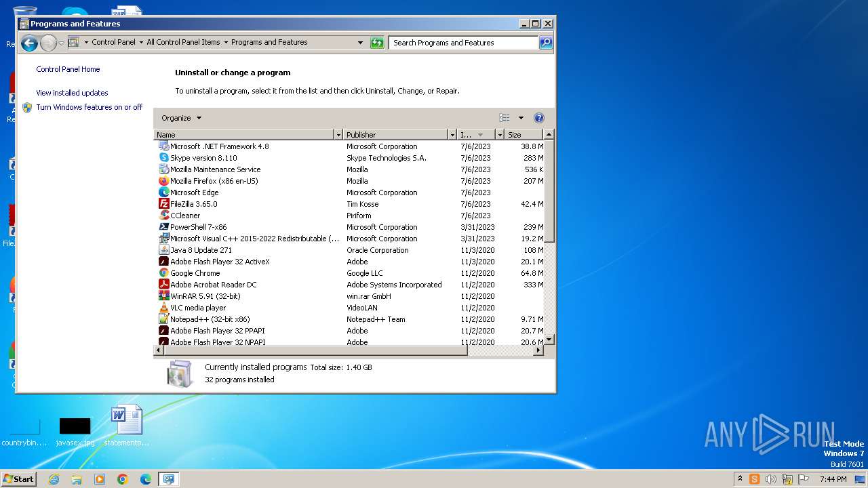Viewport: 868px width, 488px height.
Task: Click Programs and Features breadcrumb
Action: click(269, 42)
